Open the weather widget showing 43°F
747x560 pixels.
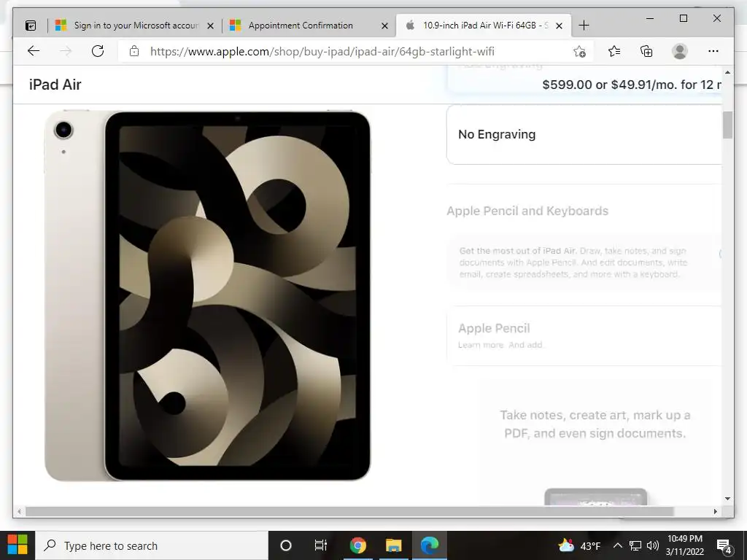[x=579, y=545]
